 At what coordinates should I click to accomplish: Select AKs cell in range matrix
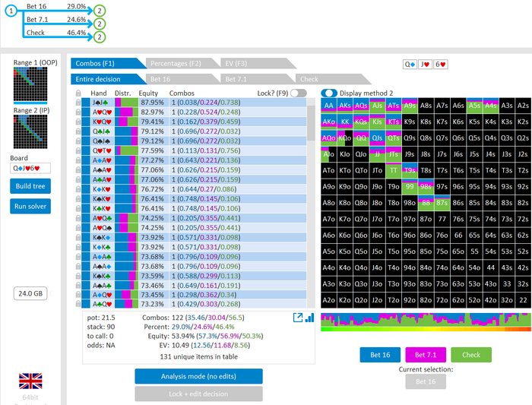pos(345,106)
